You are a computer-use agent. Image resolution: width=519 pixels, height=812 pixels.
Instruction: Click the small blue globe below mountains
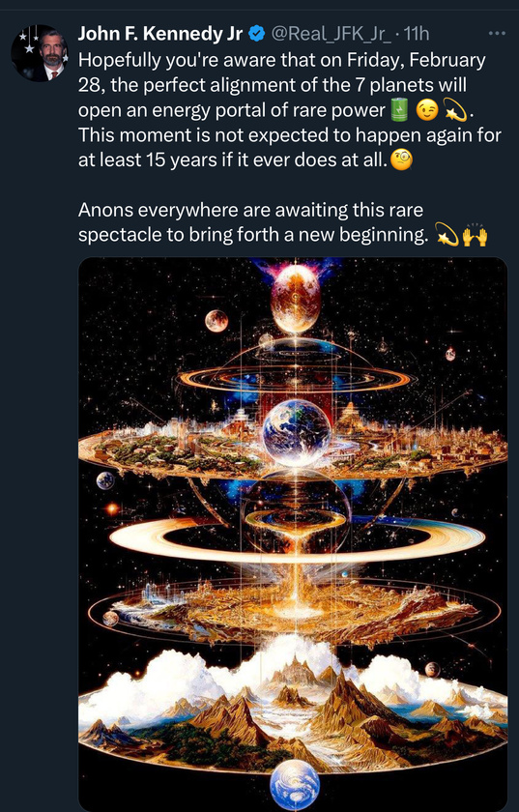tap(295, 785)
